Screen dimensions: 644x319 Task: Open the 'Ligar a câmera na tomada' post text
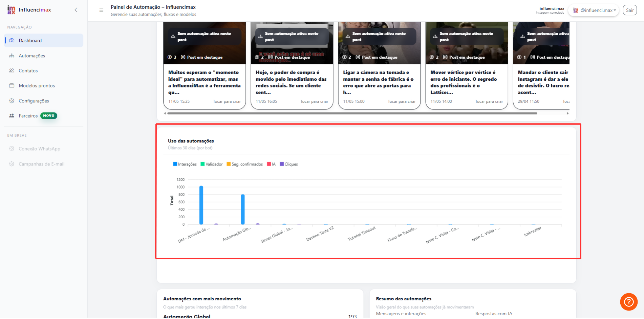tap(379, 82)
